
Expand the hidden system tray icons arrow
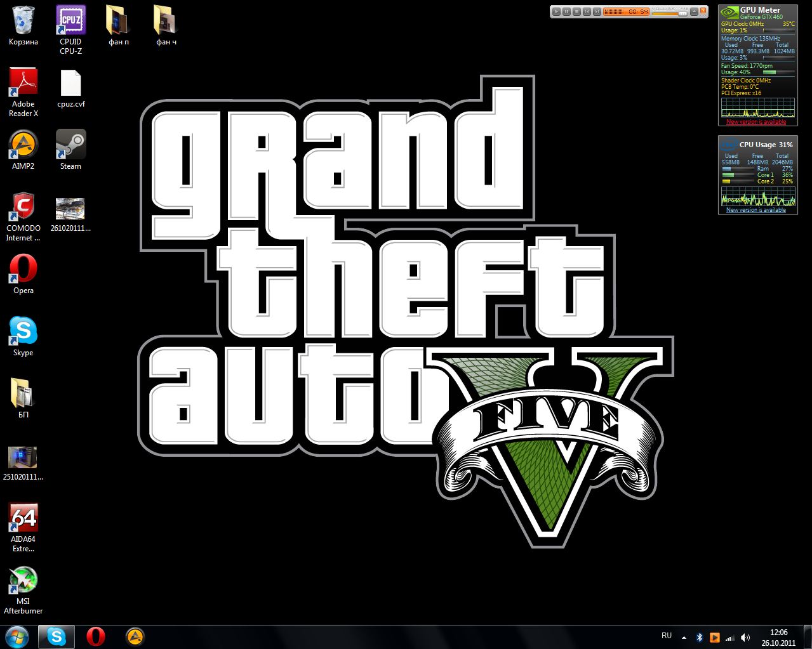[x=684, y=637]
